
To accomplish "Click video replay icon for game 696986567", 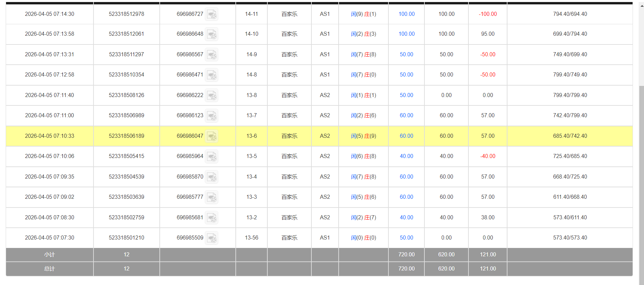I will point(212,55).
